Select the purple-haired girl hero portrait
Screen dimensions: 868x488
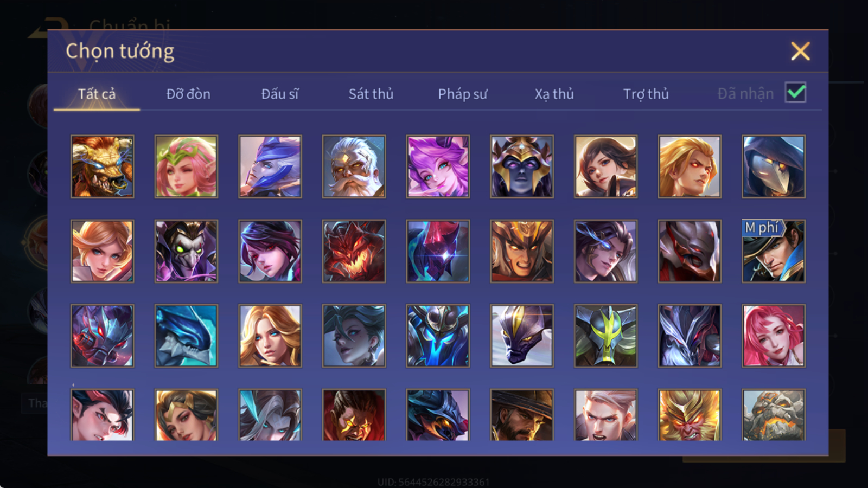pos(438,166)
